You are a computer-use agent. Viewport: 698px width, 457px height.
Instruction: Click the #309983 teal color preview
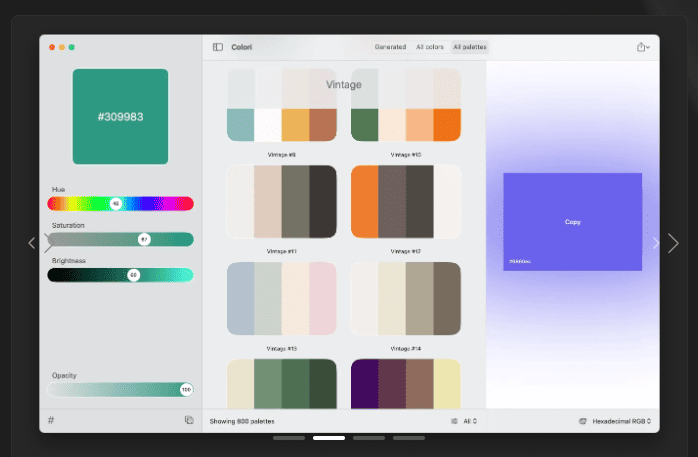point(120,117)
